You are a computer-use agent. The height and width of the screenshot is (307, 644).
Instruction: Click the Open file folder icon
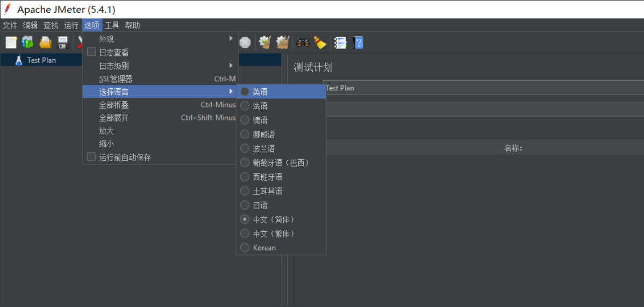pyautogui.click(x=45, y=42)
